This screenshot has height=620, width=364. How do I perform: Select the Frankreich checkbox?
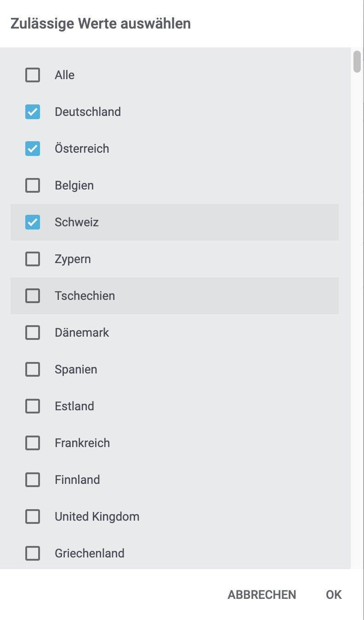pos(33,443)
